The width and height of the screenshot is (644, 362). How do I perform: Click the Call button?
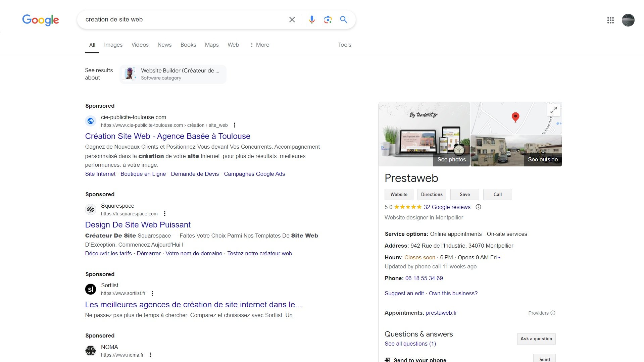(498, 195)
